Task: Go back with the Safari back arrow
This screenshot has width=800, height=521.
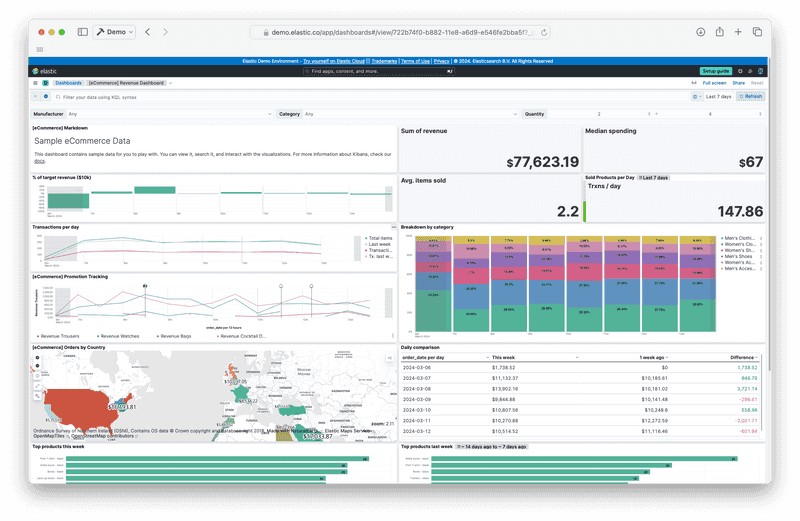Action: coord(148,32)
